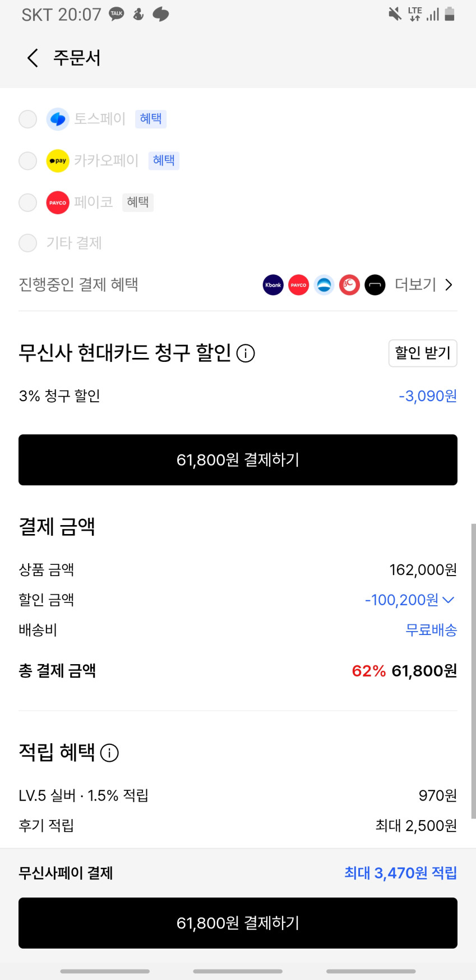Select the 카카오페이 radio button
The height and width of the screenshot is (980, 476).
point(28,161)
